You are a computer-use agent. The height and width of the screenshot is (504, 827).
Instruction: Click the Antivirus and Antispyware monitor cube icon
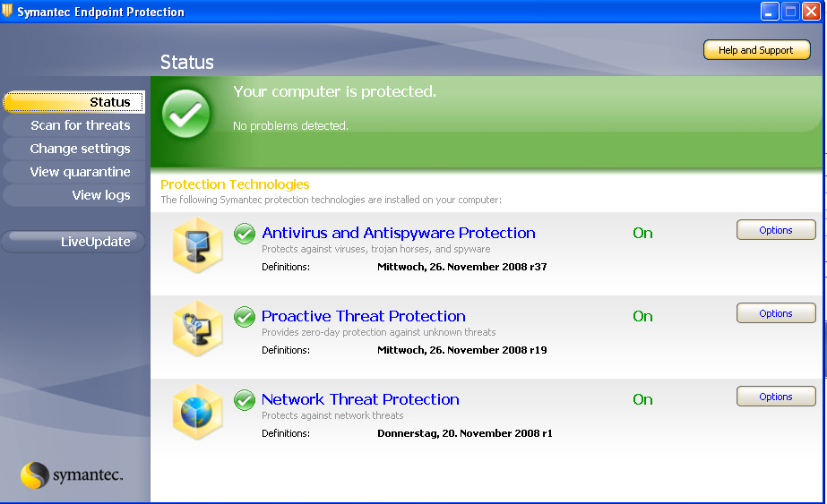pyautogui.click(x=197, y=244)
